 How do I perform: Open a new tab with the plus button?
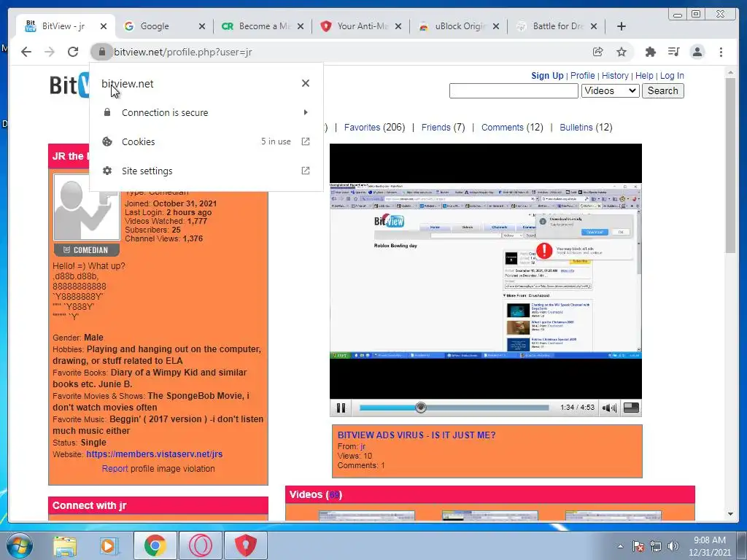[622, 26]
